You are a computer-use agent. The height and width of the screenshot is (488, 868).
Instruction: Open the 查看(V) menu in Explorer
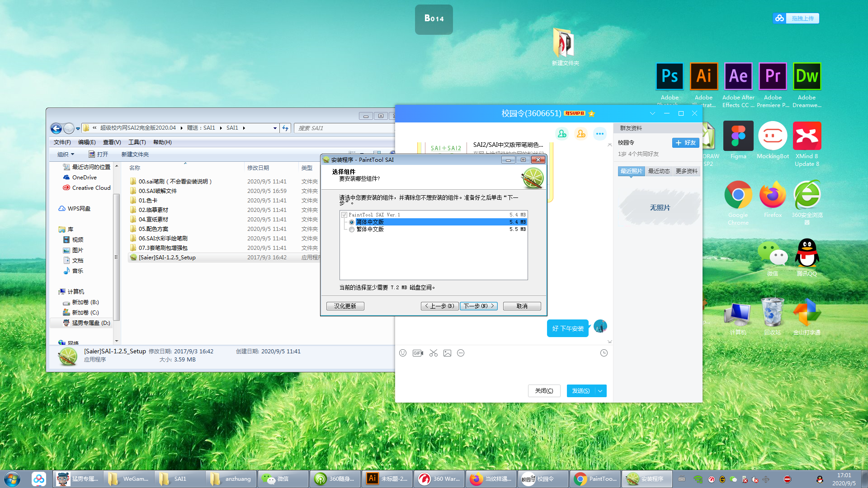[112, 142]
